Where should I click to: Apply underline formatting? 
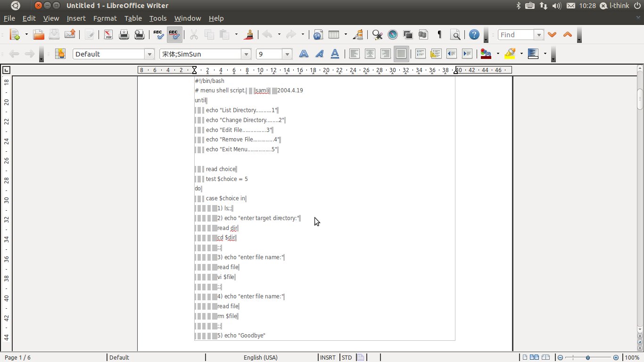point(335,54)
